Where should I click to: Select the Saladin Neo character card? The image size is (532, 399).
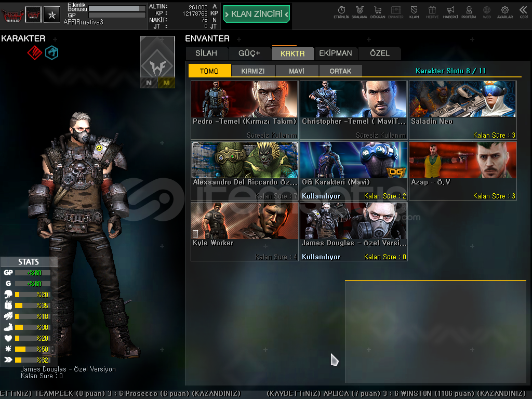(463, 110)
